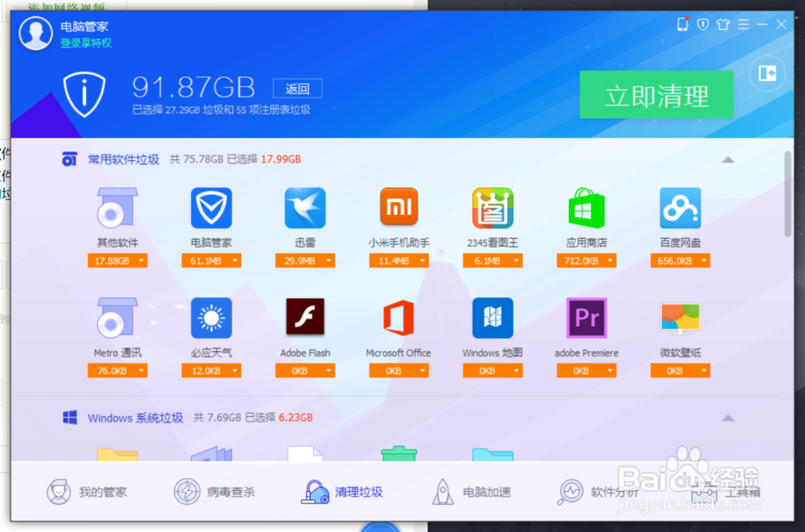
Task: Switch to the 我的管家 tab
Action: 86,492
